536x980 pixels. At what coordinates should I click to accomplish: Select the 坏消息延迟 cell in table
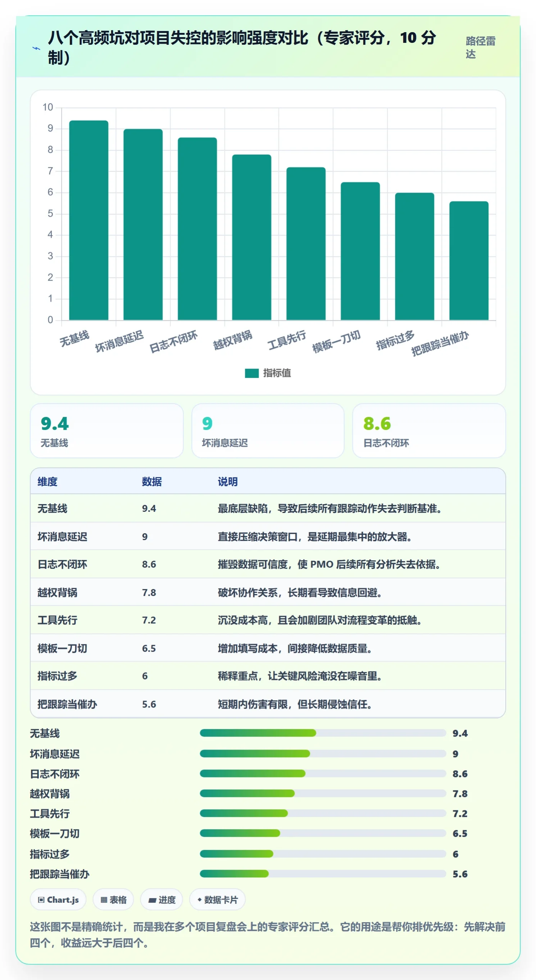[62, 537]
